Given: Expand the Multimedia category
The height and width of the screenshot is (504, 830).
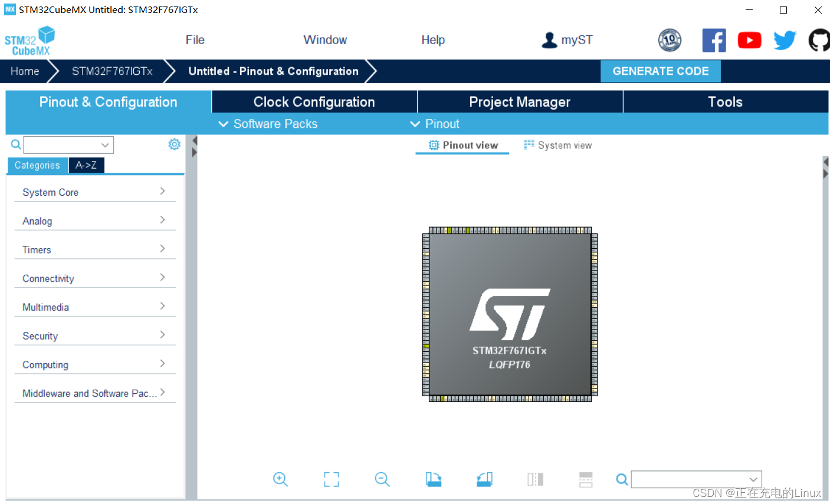Looking at the screenshot, I should pos(95,307).
